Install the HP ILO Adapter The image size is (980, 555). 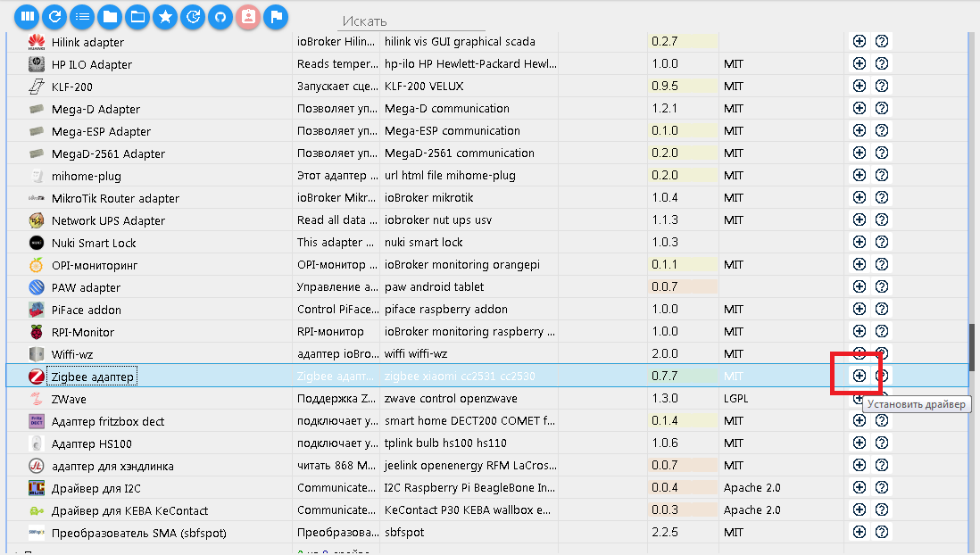click(x=860, y=63)
